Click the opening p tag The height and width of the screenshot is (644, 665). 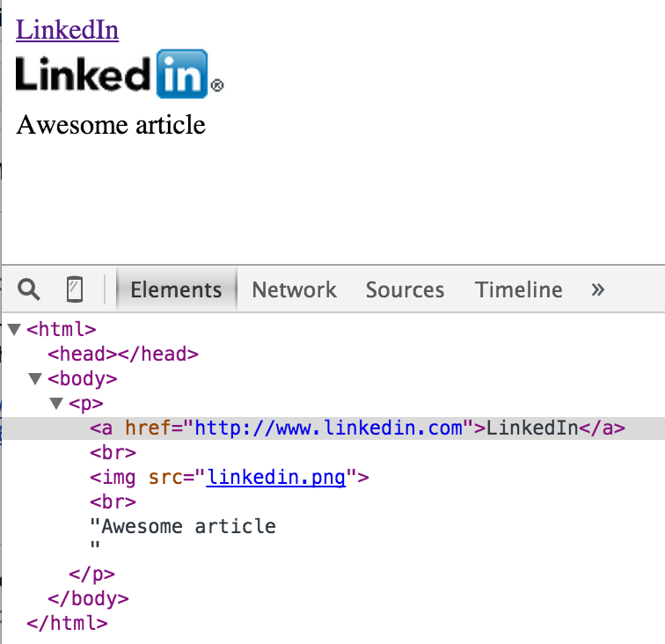click(86, 403)
